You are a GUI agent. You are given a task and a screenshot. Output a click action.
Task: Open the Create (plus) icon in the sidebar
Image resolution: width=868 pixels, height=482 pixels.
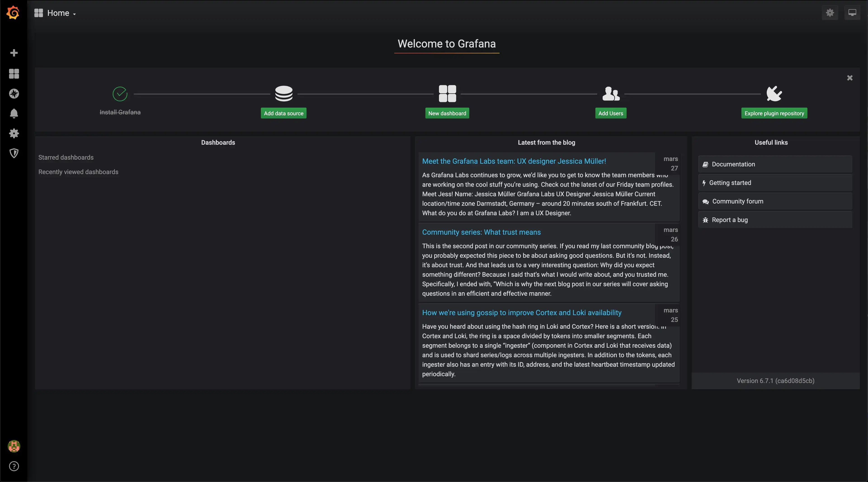(x=14, y=53)
